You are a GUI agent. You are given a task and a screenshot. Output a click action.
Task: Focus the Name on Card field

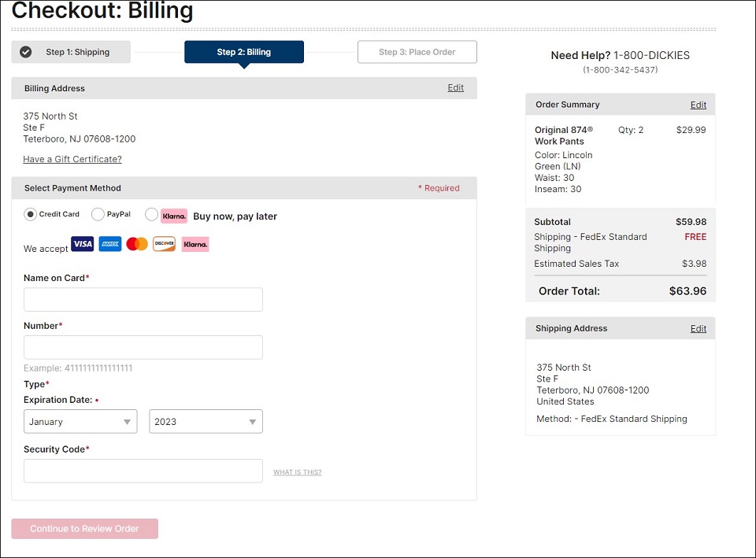pos(143,300)
